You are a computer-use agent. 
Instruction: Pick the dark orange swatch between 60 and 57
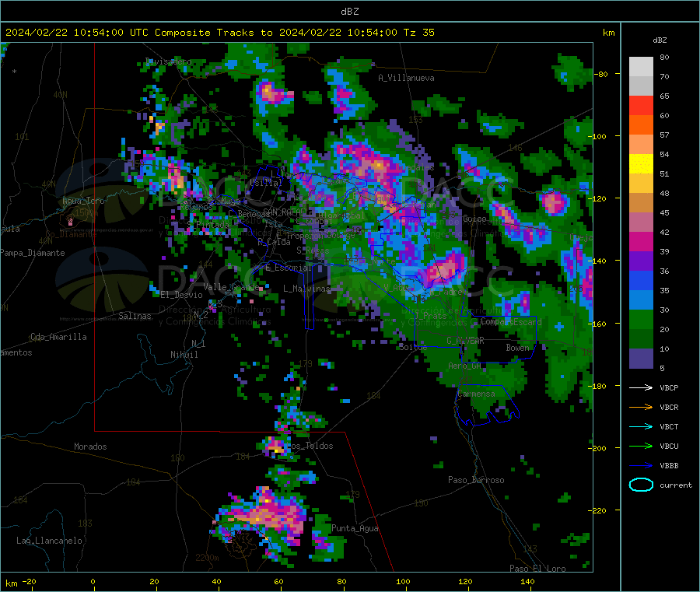point(641,125)
